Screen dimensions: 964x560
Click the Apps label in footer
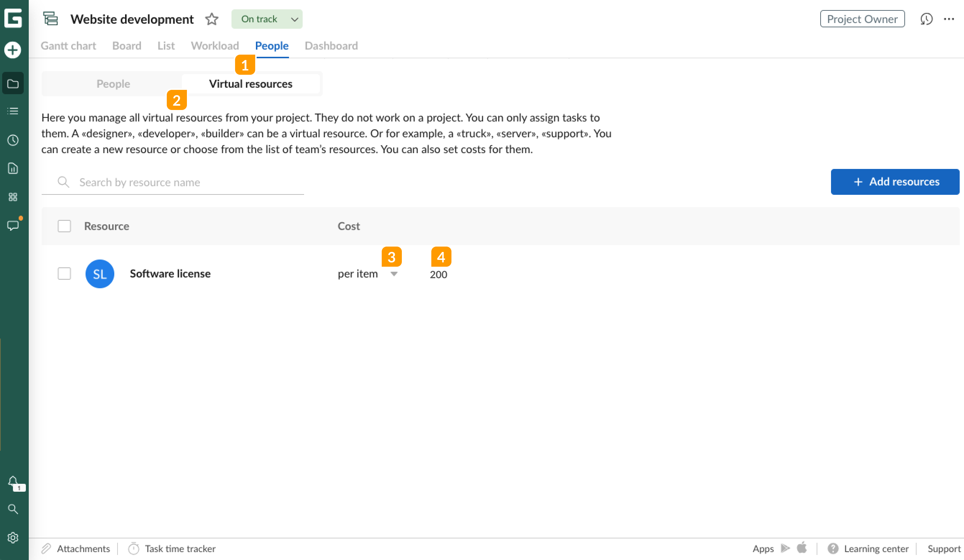tap(763, 548)
